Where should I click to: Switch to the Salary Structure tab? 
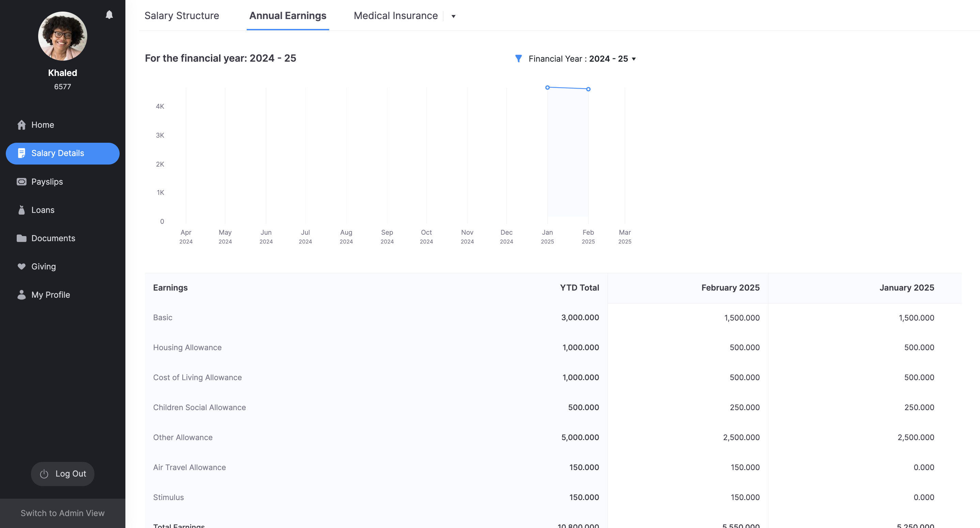(182, 16)
